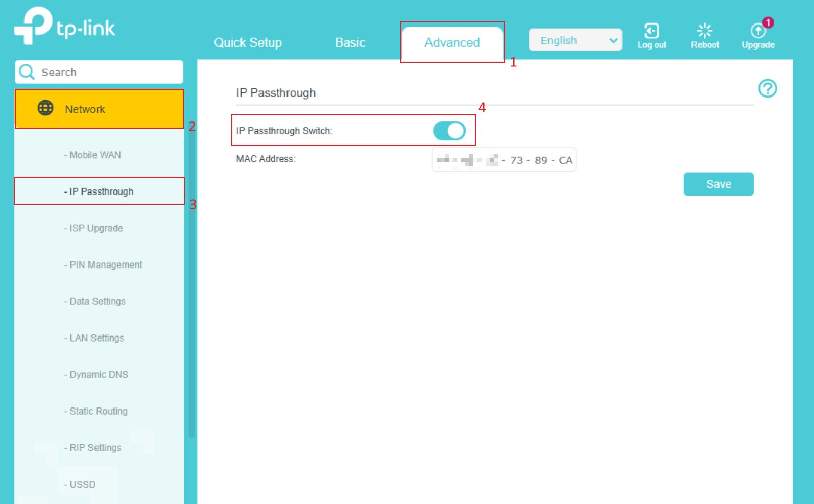Click the Reboot icon

tap(705, 31)
